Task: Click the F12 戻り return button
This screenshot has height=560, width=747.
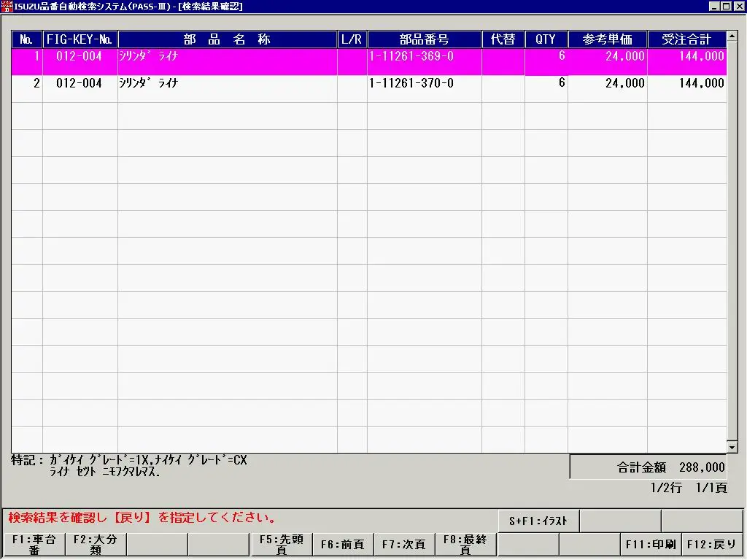Action: tap(712, 544)
